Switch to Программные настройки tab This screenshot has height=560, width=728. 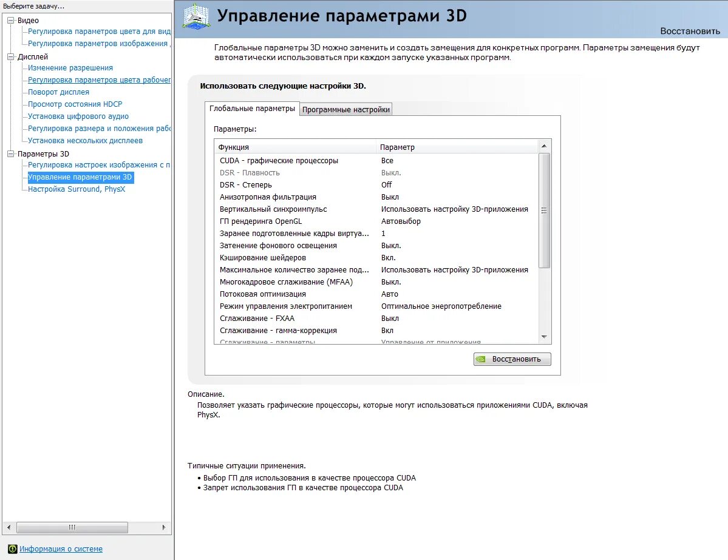point(346,109)
